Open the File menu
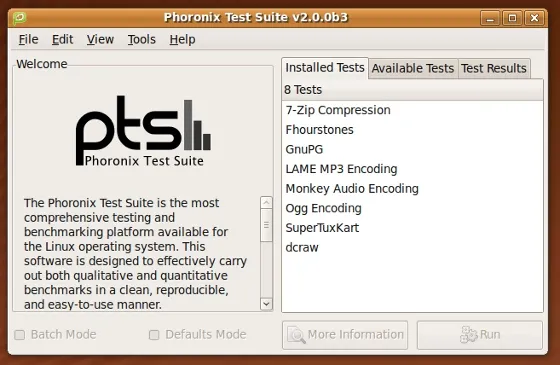Image resolution: width=560 pixels, height=365 pixels. [x=28, y=39]
